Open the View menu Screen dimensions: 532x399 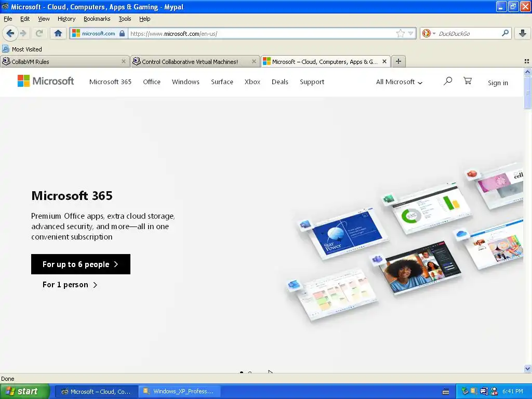point(44,19)
